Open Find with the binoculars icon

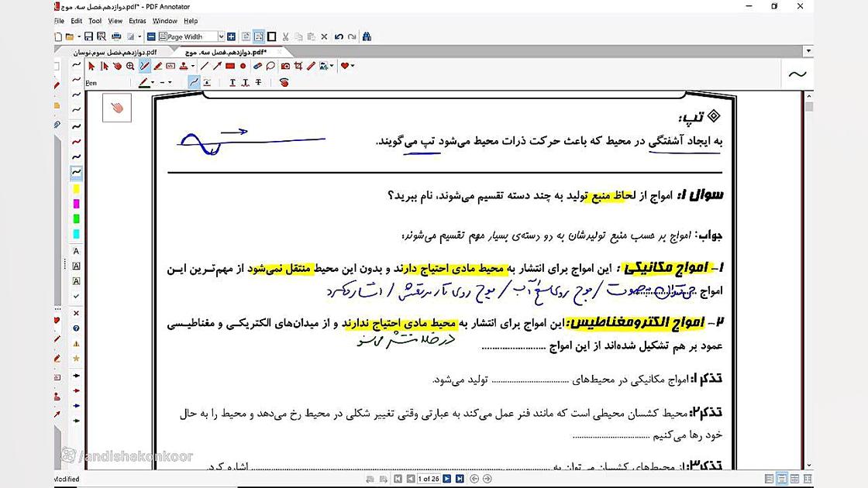point(367,36)
